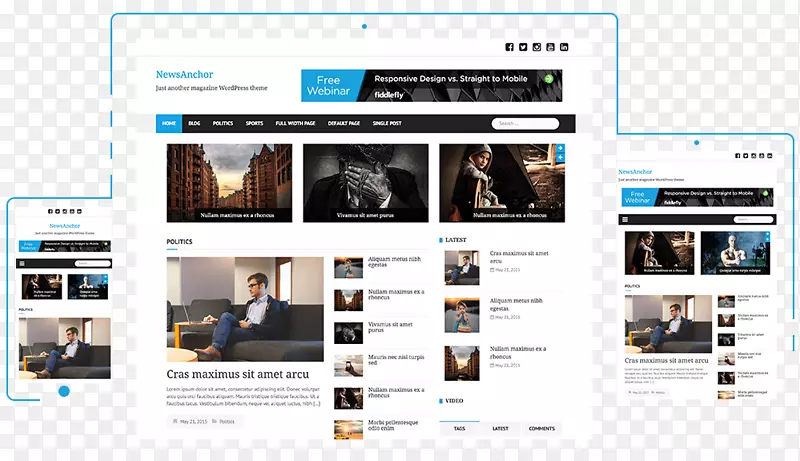The height and width of the screenshot is (461, 800).
Task: Open Vivamus sit amet purus featured image
Action: coord(366,183)
